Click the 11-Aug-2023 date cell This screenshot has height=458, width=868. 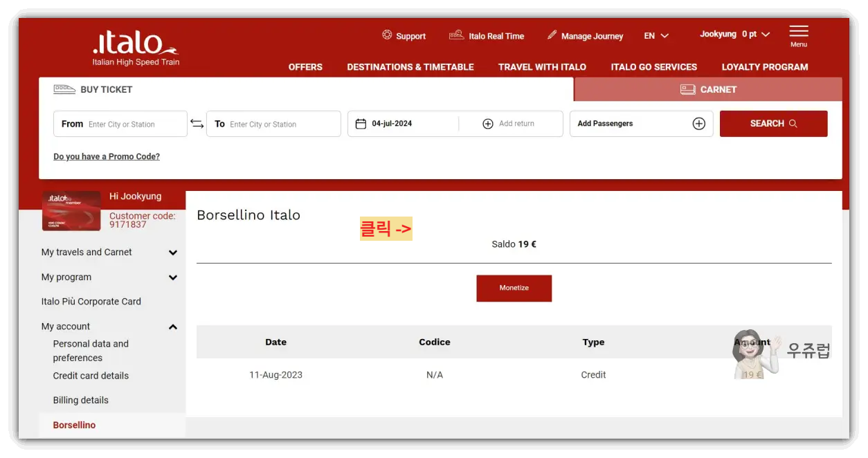click(275, 375)
